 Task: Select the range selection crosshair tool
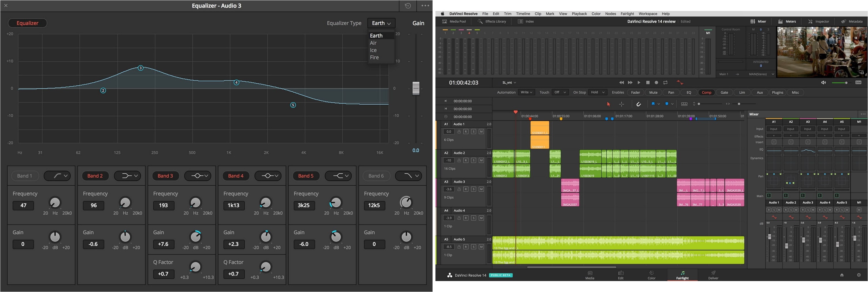pyautogui.click(x=621, y=104)
